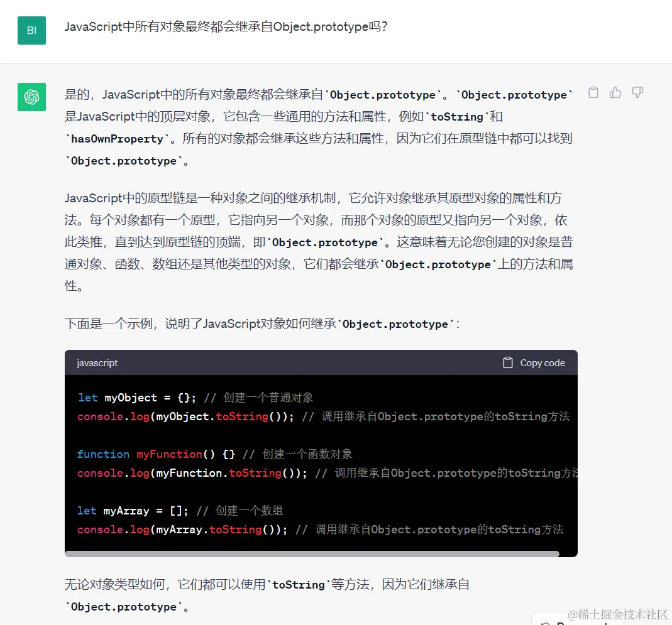Click the ChatGPT logo avatar
Viewport: 672px width, 625px height.
31,97
